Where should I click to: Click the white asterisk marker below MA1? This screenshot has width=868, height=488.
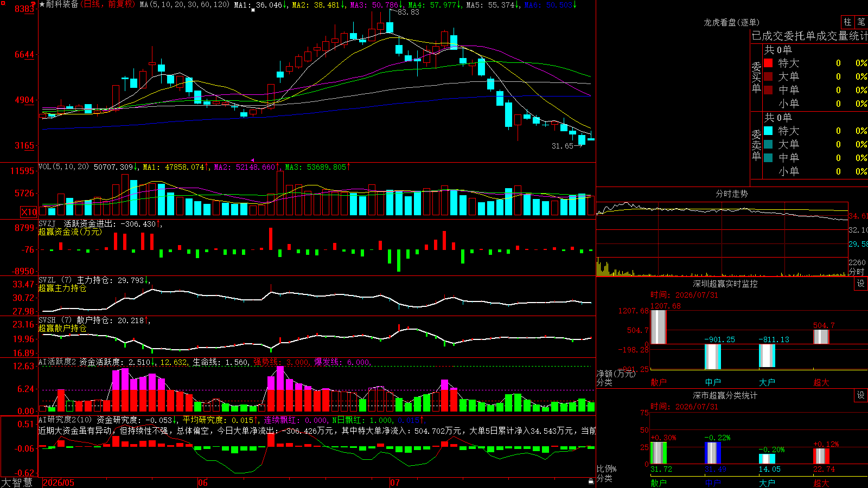[x=253, y=10]
